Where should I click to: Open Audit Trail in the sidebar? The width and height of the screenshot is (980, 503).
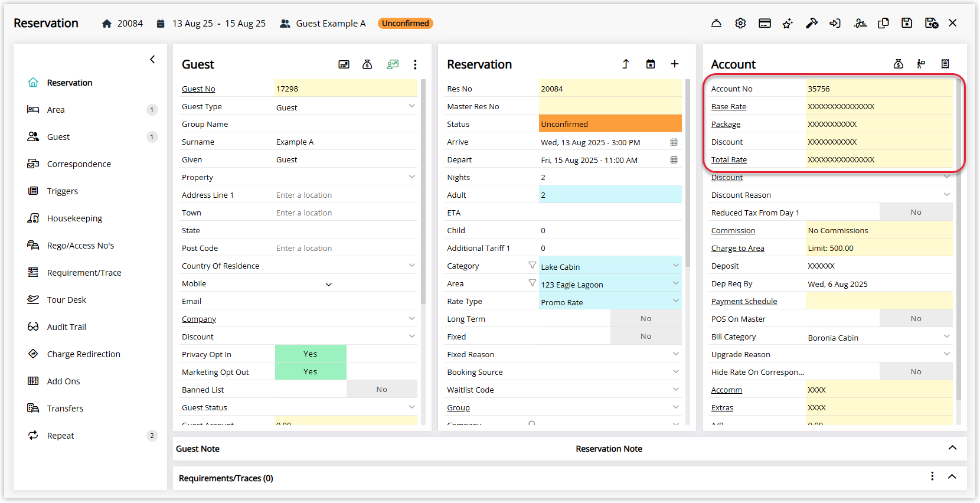coord(67,327)
